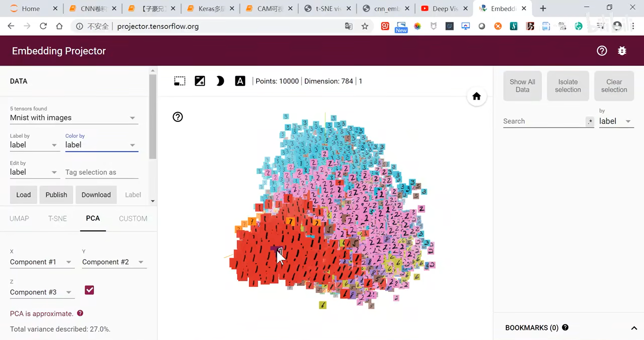Click Clear selection button
Screen dimensions: 644x340
(614, 86)
